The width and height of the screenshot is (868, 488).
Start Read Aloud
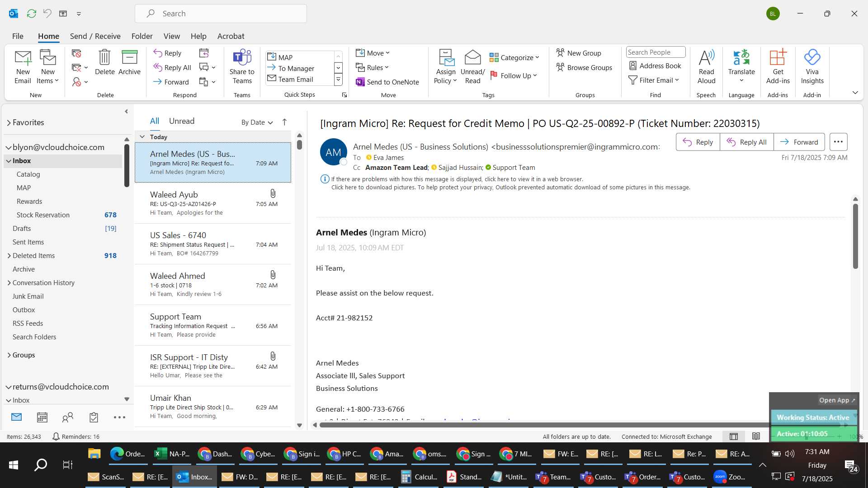[706, 67]
